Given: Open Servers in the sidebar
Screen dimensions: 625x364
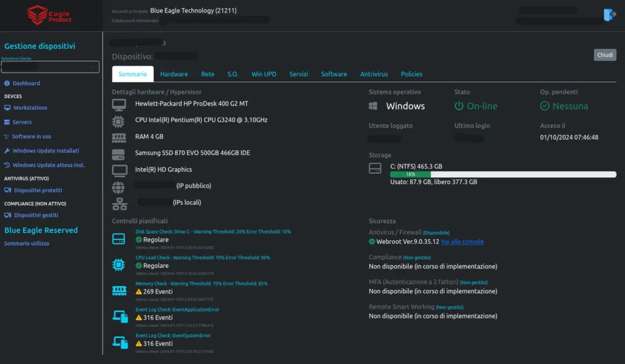Looking at the screenshot, I should [x=18, y=122].
